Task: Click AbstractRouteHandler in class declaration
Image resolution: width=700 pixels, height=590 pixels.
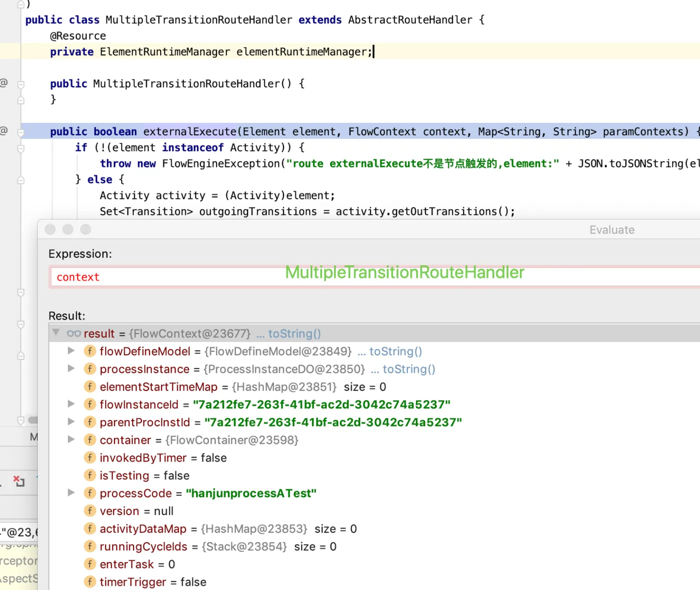Action: click(x=410, y=20)
